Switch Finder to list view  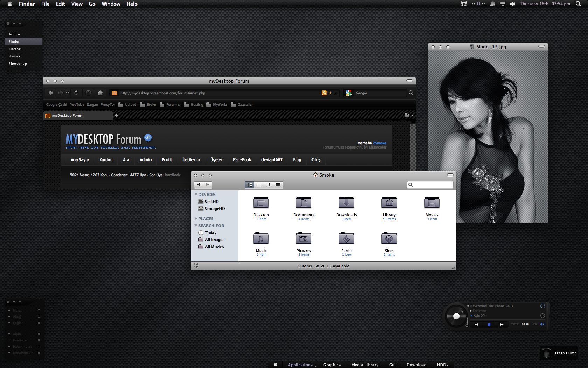pos(259,184)
